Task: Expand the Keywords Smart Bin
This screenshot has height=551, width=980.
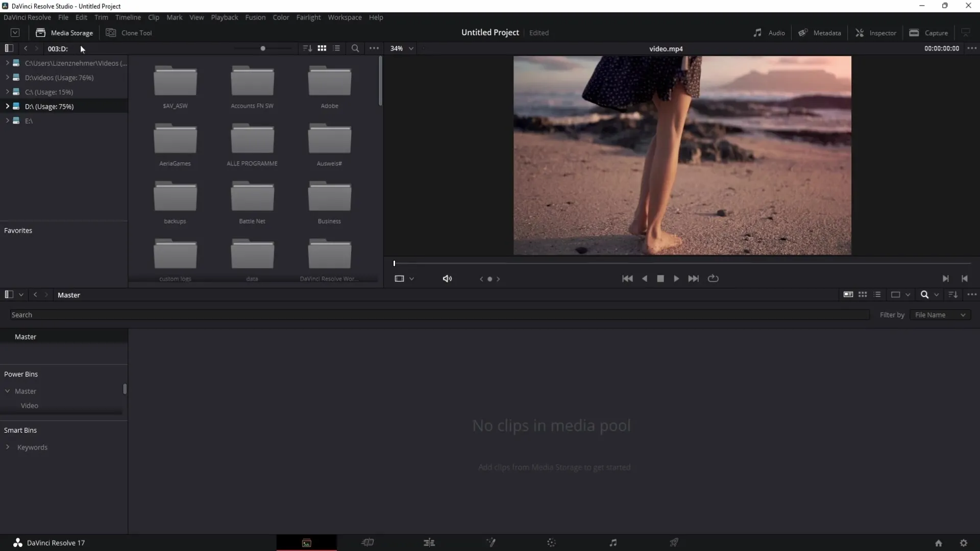Action: [x=8, y=447]
